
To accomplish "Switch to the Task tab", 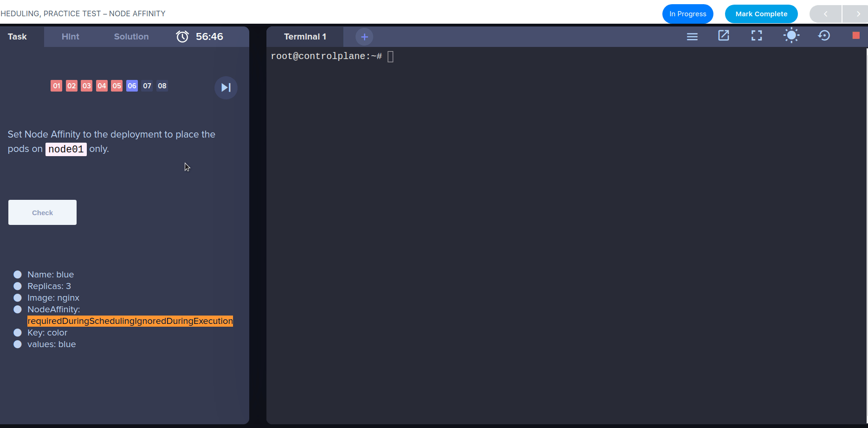I will (17, 37).
